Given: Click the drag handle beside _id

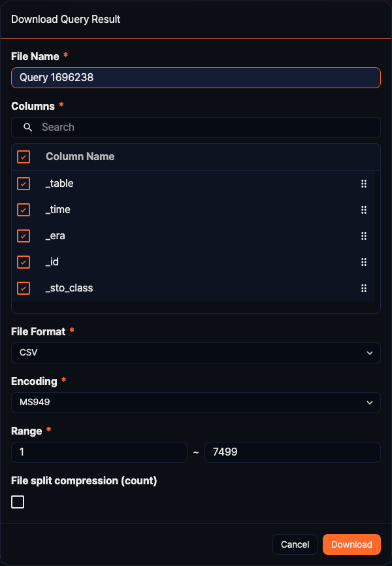Looking at the screenshot, I should (364, 262).
